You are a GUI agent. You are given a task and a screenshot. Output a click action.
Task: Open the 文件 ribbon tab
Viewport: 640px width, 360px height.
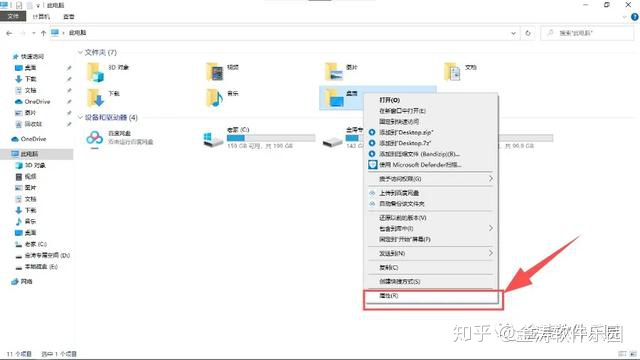pos(13,16)
